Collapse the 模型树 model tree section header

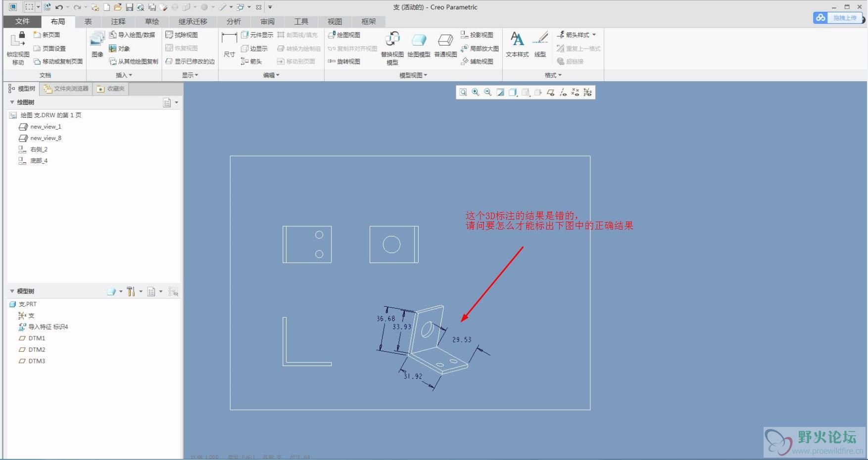12,291
